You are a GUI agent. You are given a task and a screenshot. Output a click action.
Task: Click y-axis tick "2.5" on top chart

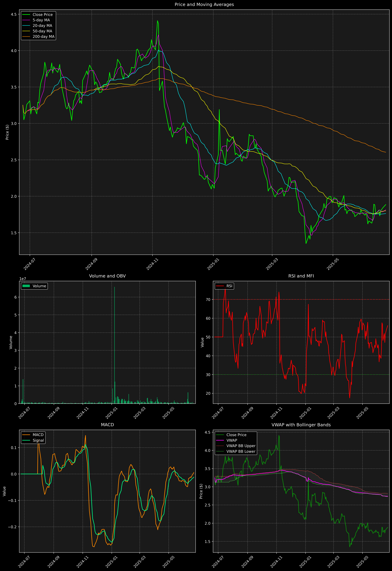point(14,160)
